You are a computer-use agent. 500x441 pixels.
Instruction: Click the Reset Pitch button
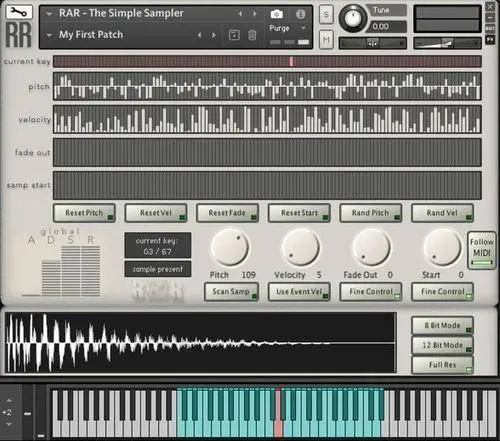[x=84, y=213]
